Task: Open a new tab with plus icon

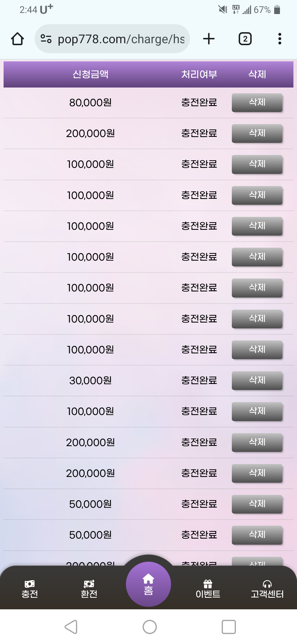Action: point(209,39)
